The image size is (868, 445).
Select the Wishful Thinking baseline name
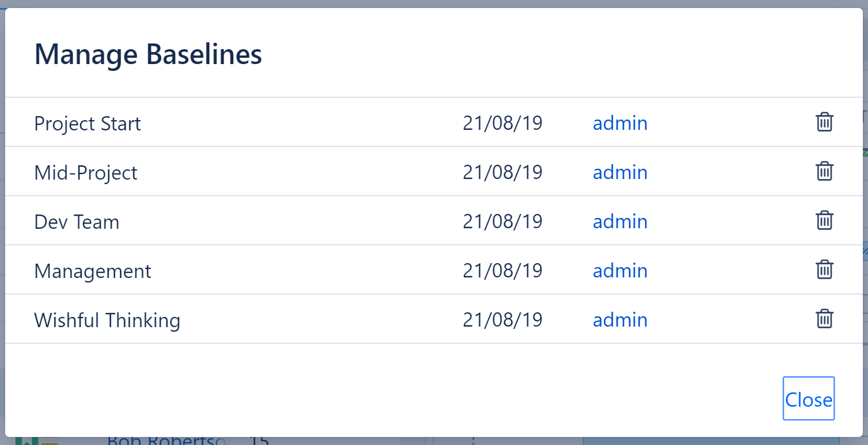[x=107, y=320]
